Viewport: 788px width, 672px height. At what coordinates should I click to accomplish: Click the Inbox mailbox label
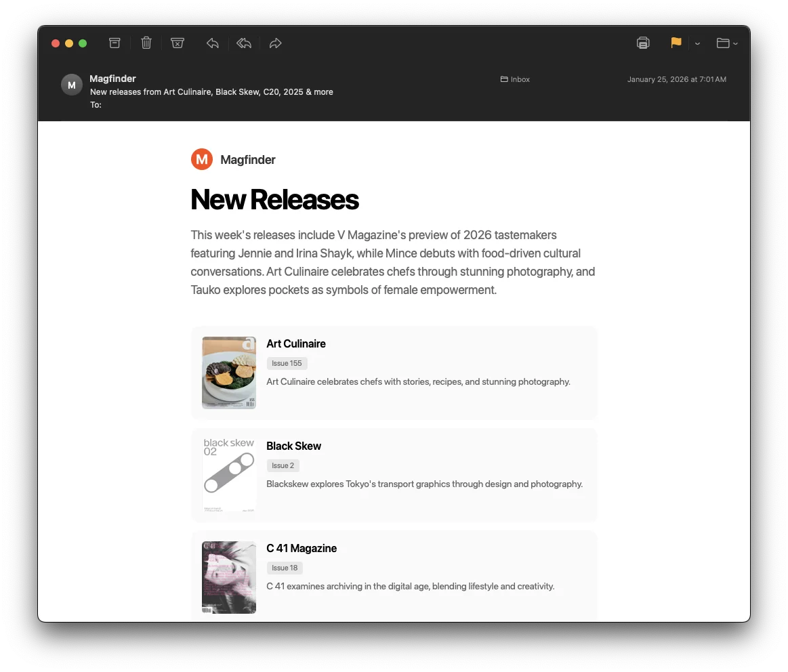(515, 79)
